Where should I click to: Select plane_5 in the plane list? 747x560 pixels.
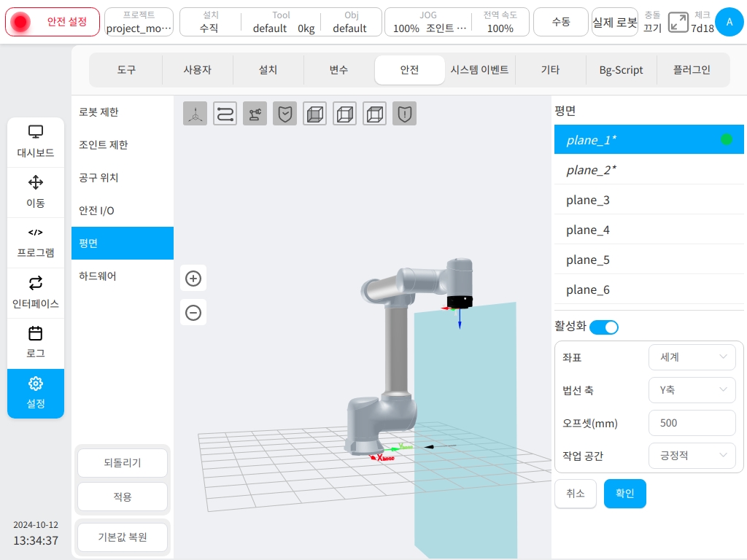[649, 260]
